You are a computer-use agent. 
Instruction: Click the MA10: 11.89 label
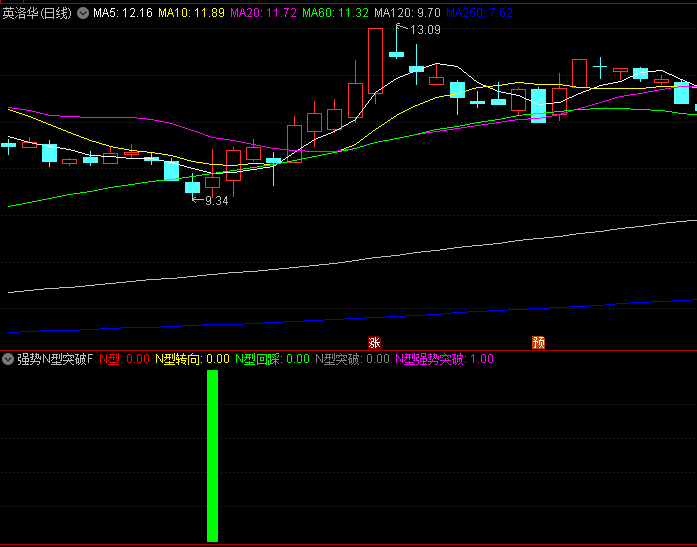tap(192, 13)
